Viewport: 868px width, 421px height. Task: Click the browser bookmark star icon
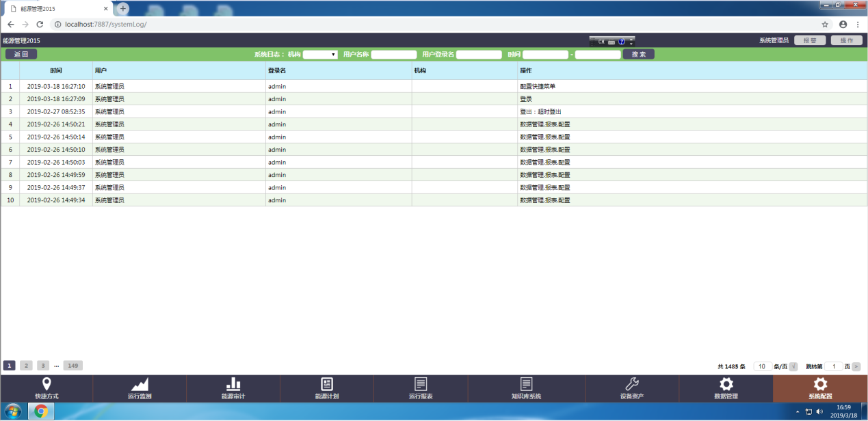(x=825, y=24)
